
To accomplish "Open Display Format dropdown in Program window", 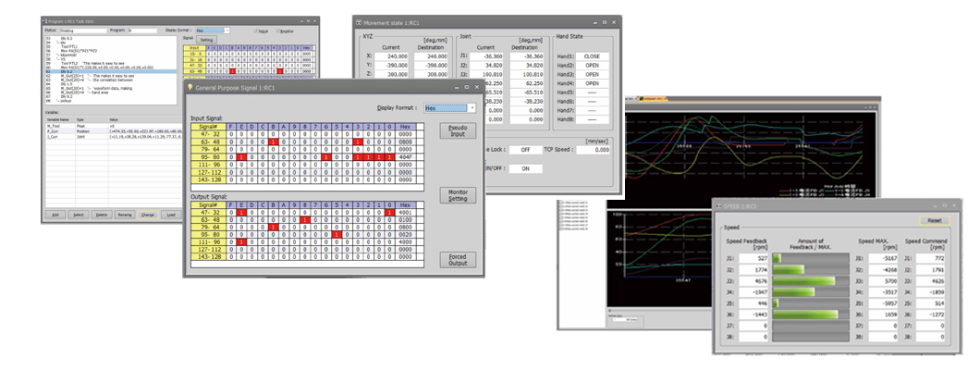I will pyautogui.click(x=227, y=31).
